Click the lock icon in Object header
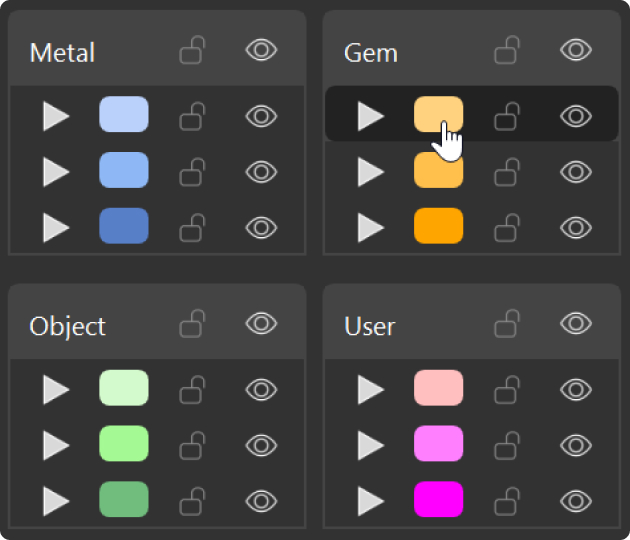Screen dimensions: 630x540 pos(192,323)
